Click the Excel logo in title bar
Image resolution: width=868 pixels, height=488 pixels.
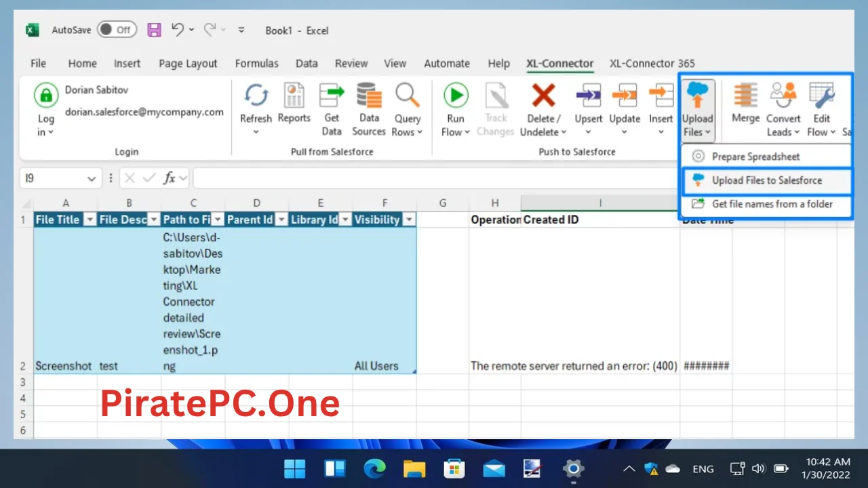click(x=32, y=30)
